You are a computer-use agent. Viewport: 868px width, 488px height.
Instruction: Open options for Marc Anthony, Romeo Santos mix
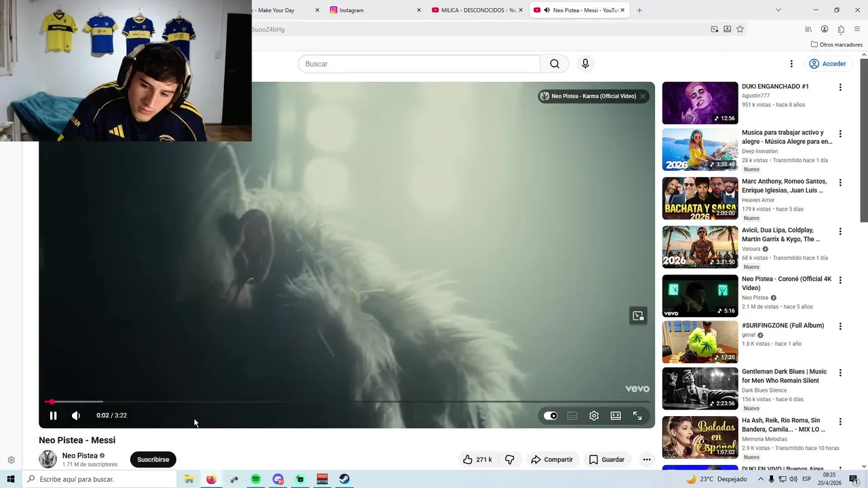tap(840, 183)
